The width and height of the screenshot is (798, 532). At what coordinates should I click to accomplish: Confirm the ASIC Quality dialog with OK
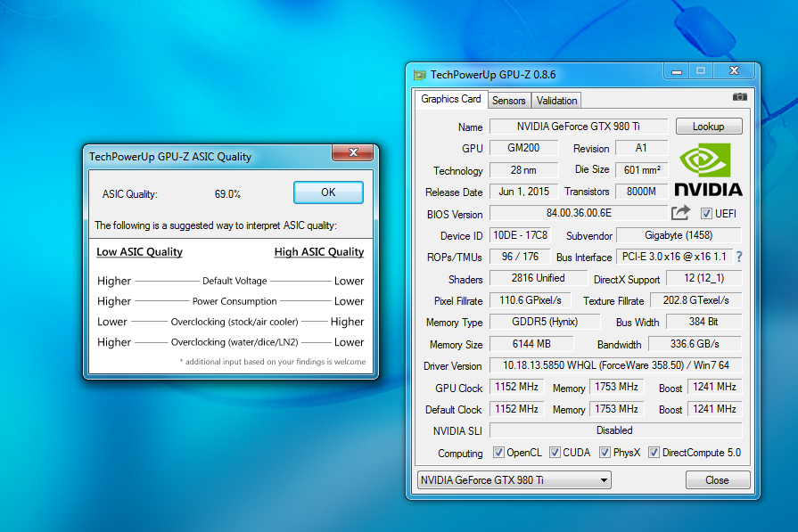[328, 192]
